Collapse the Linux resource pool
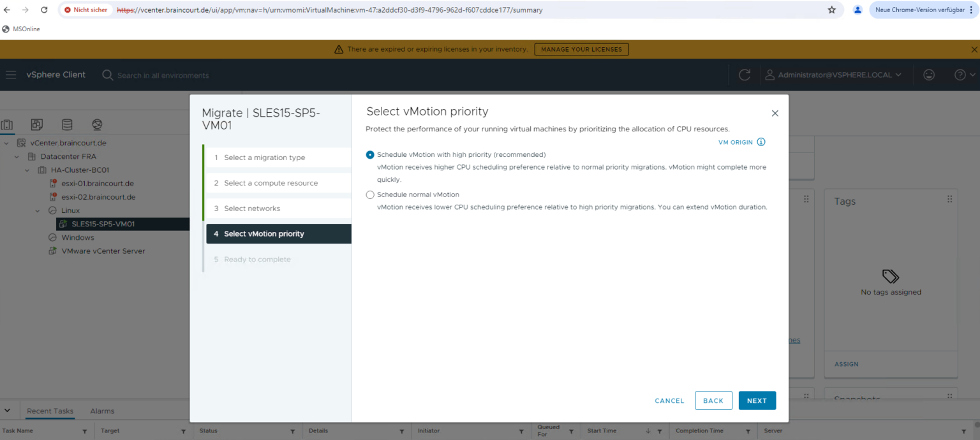 [37, 210]
